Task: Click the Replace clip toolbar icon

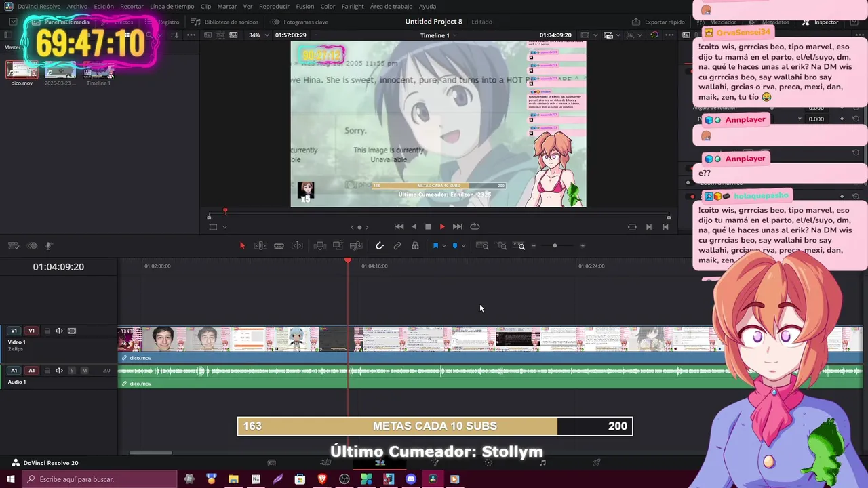Action: (356, 246)
